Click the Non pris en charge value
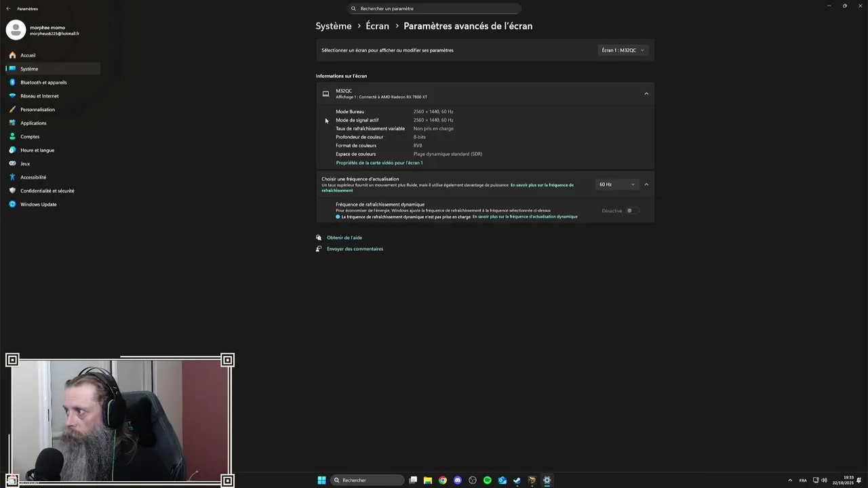868x488 pixels. point(433,129)
